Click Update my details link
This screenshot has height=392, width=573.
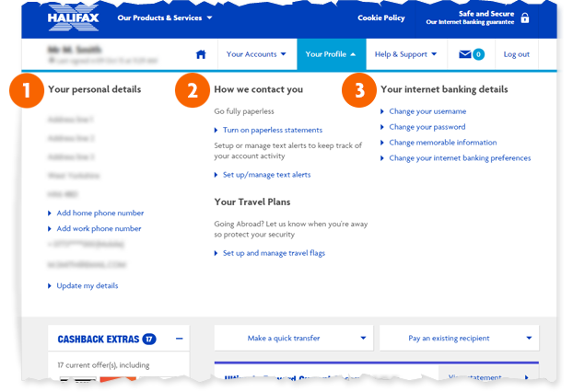88,286
